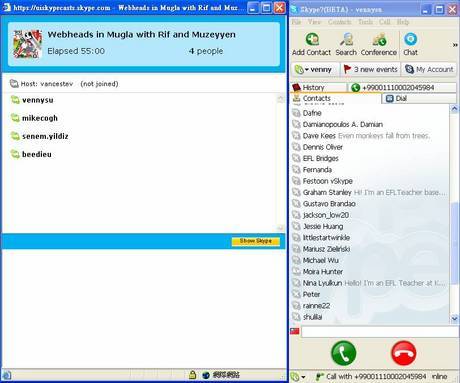Click status icon beside rainne22
This screenshot has height=383, width=460.
tap(296, 306)
